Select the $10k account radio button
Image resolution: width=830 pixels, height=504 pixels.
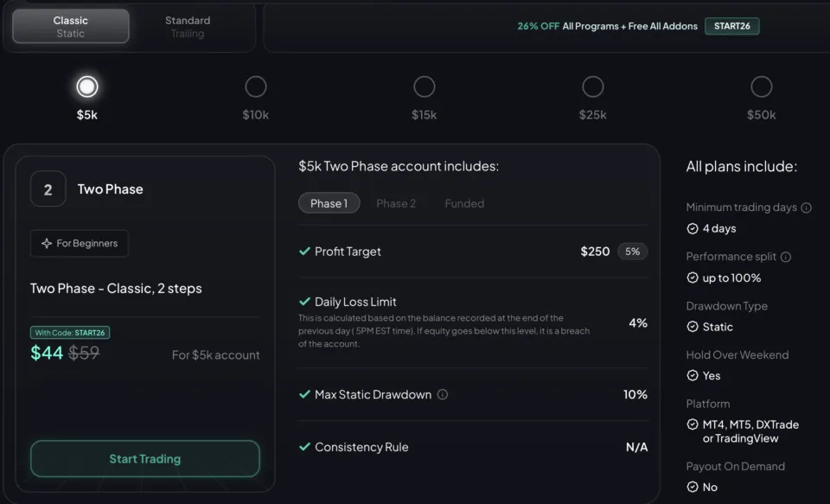[x=256, y=86]
